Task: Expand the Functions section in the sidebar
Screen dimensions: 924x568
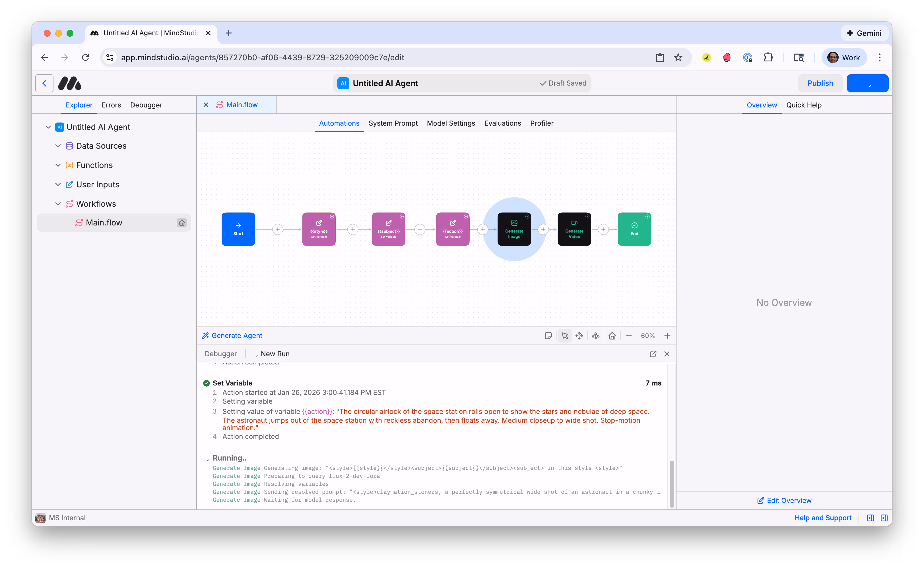Action: [58, 165]
